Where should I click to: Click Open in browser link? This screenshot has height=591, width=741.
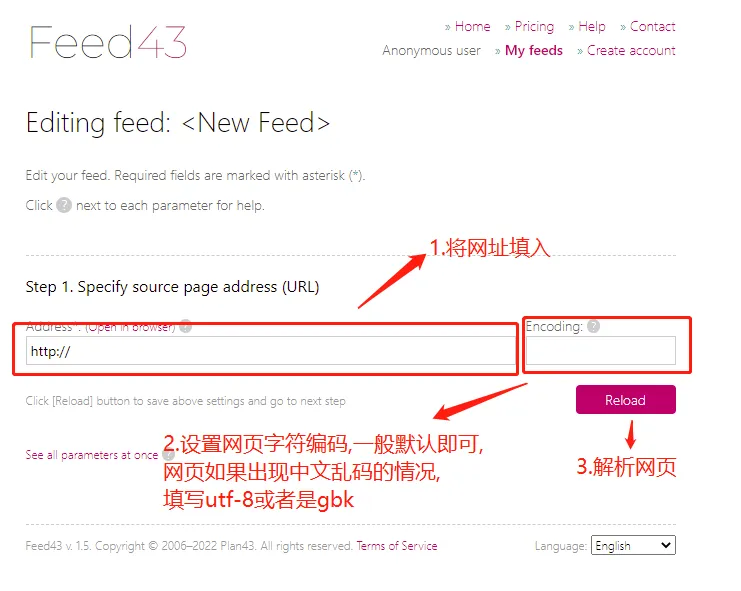(130, 326)
